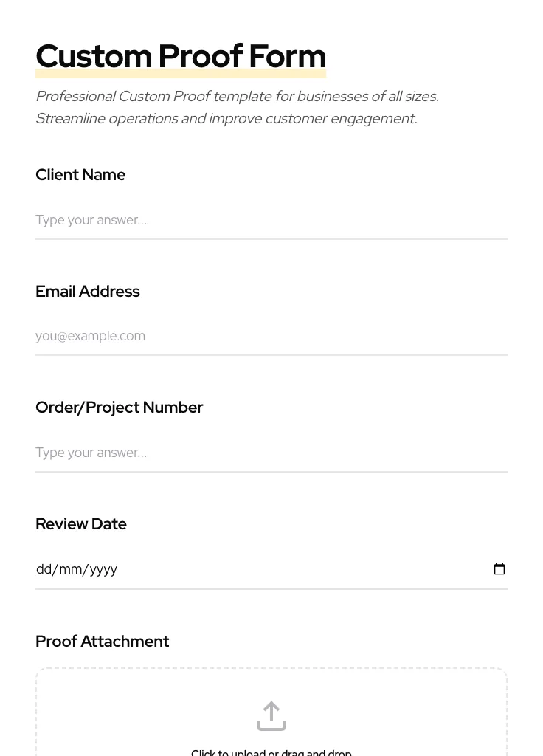Click the 'you@example.com' placeholder text
543x756 pixels.
[90, 336]
